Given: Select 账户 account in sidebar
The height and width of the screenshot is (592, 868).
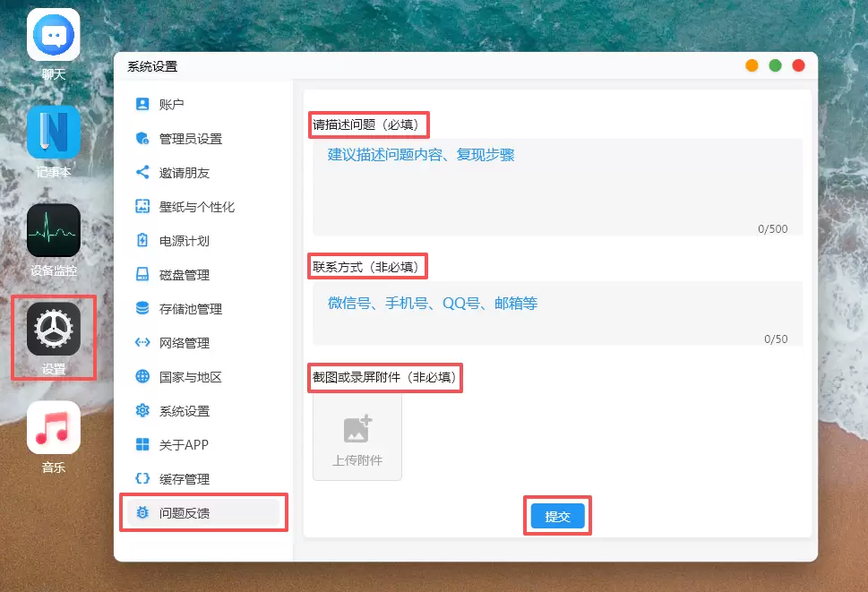Looking at the screenshot, I should point(171,105).
